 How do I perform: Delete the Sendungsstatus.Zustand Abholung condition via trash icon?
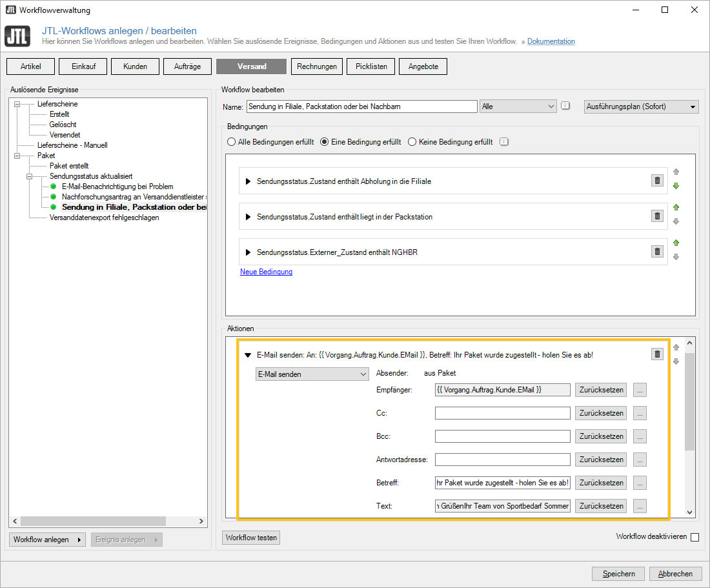point(657,181)
